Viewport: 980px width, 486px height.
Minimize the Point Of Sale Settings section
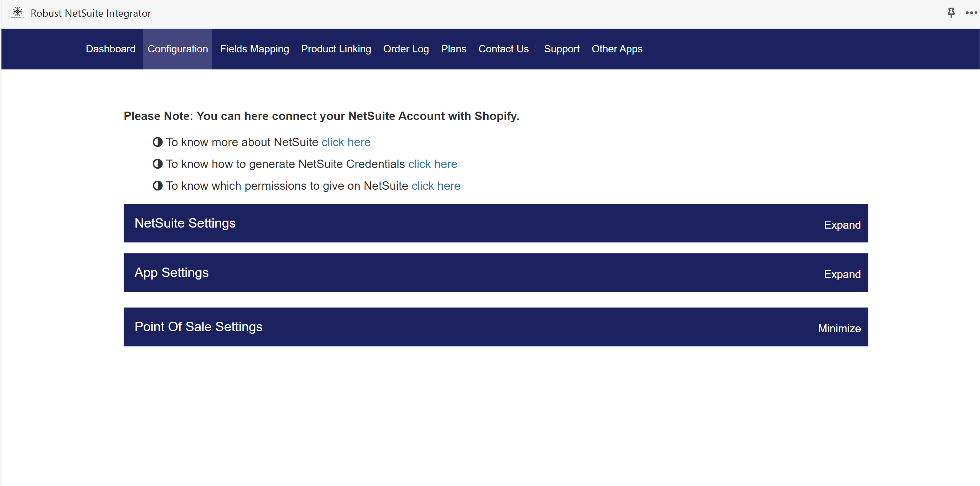[839, 328]
